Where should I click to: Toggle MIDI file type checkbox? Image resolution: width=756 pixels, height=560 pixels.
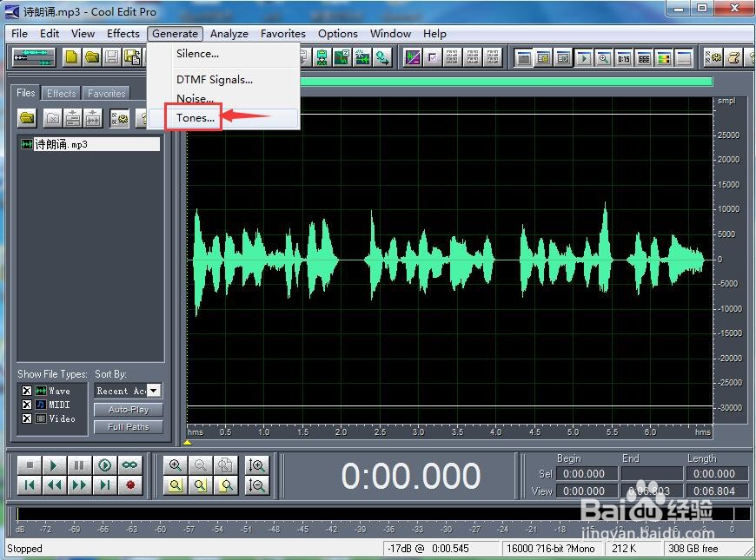[27, 405]
